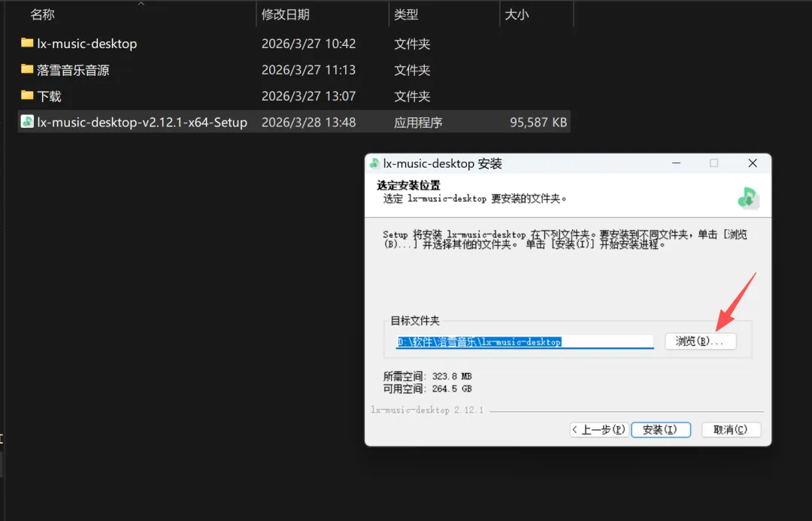Sort by 大小 column header
The image size is (812, 521).
(517, 14)
